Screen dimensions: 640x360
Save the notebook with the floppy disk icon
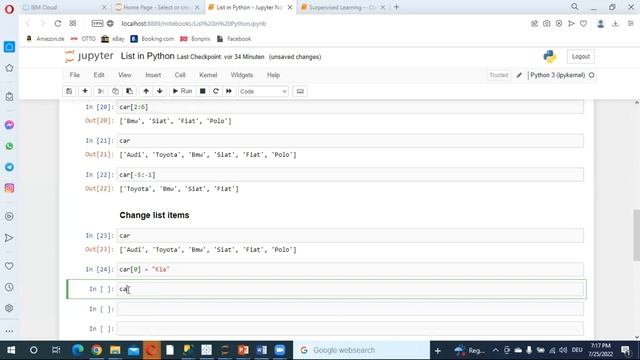click(x=69, y=91)
